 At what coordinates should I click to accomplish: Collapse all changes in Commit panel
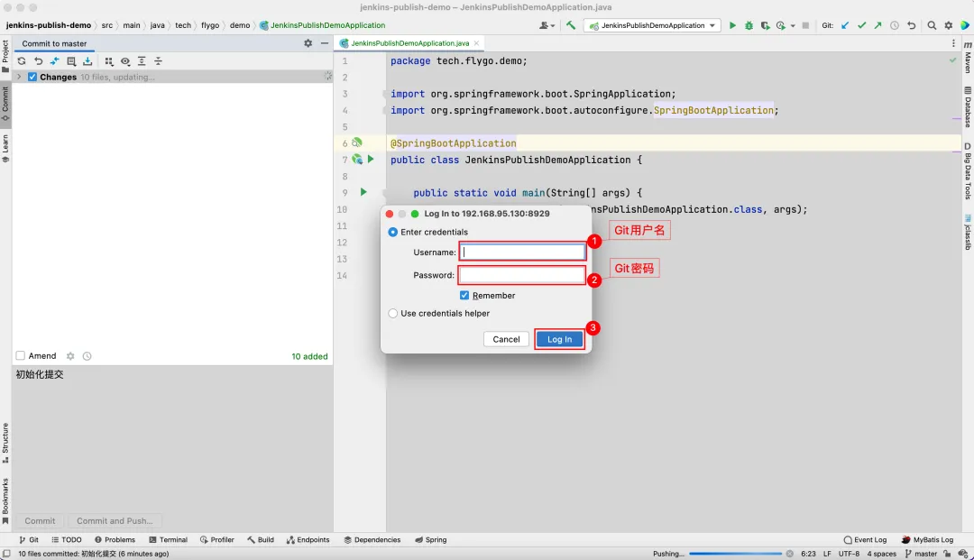click(159, 60)
